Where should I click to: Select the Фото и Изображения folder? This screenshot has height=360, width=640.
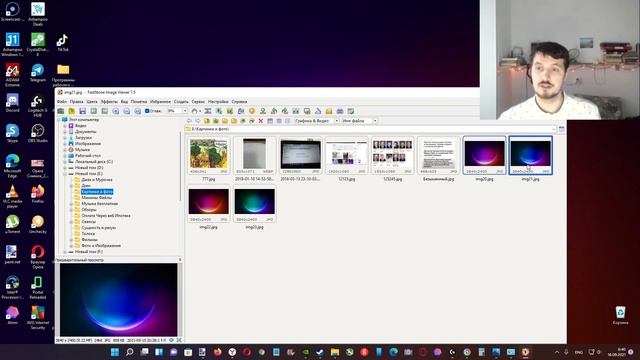101,246
